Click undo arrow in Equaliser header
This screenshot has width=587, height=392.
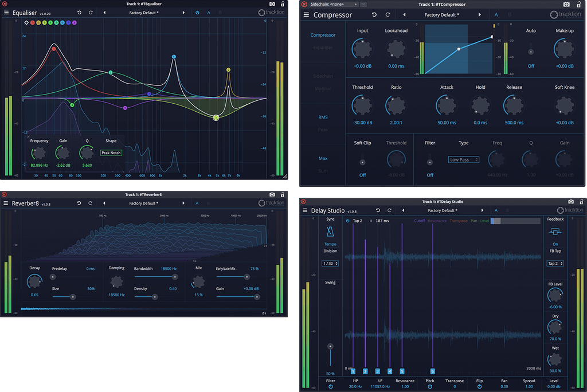[x=79, y=13]
